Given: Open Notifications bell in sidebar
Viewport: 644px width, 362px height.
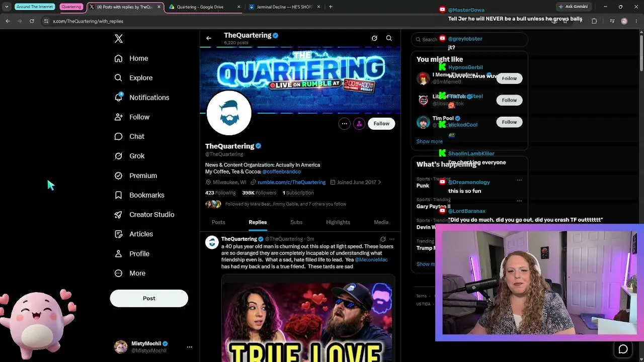Looking at the screenshot, I should pos(142,98).
